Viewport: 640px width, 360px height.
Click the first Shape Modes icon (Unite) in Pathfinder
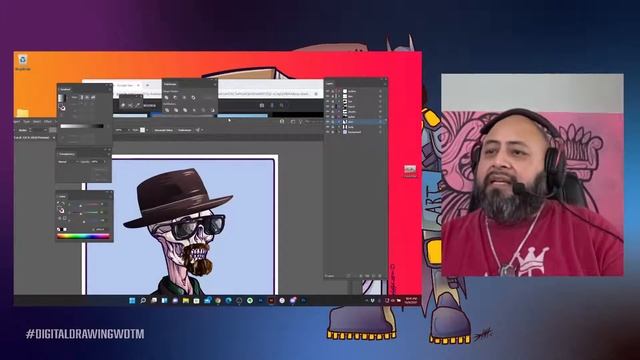tap(166, 98)
